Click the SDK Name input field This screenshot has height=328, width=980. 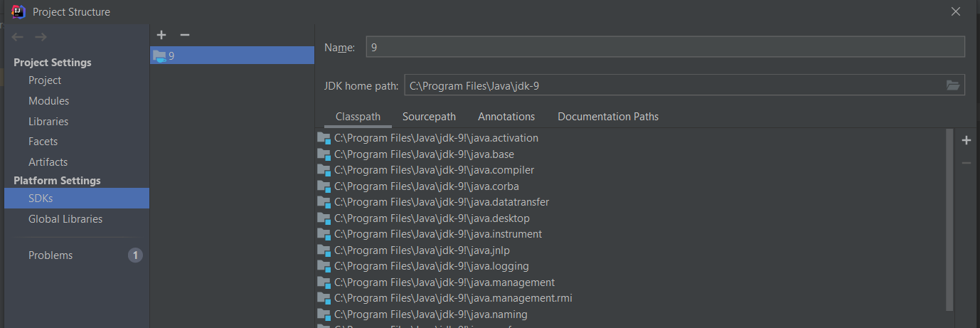point(665,47)
